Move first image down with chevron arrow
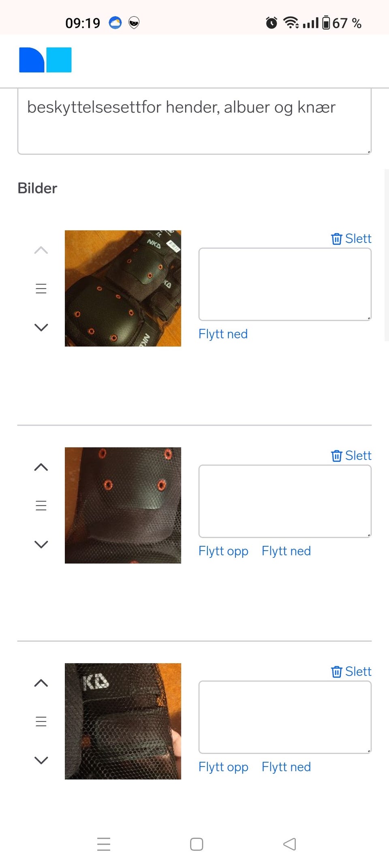 [x=41, y=327]
